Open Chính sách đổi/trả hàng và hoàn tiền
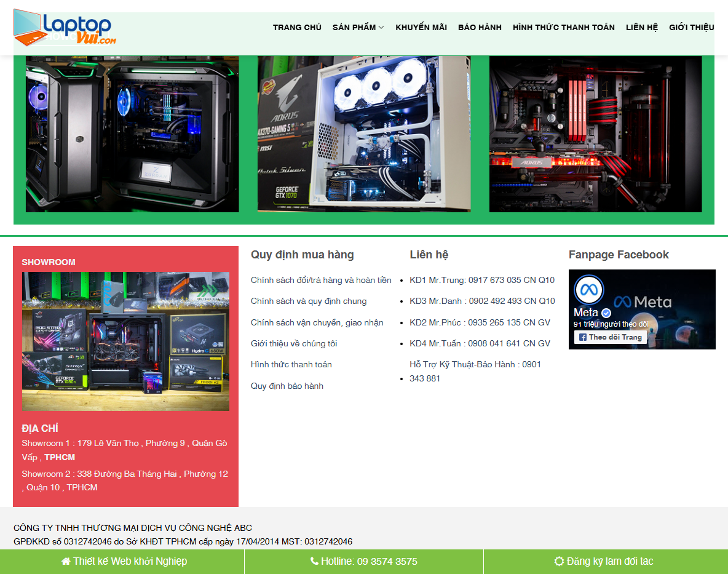This screenshot has width=728, height=574. 321,281
